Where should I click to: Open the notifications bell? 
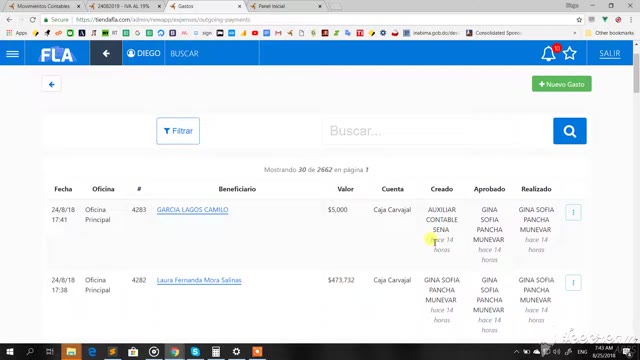pyautogui.click(x=548, y=53)
